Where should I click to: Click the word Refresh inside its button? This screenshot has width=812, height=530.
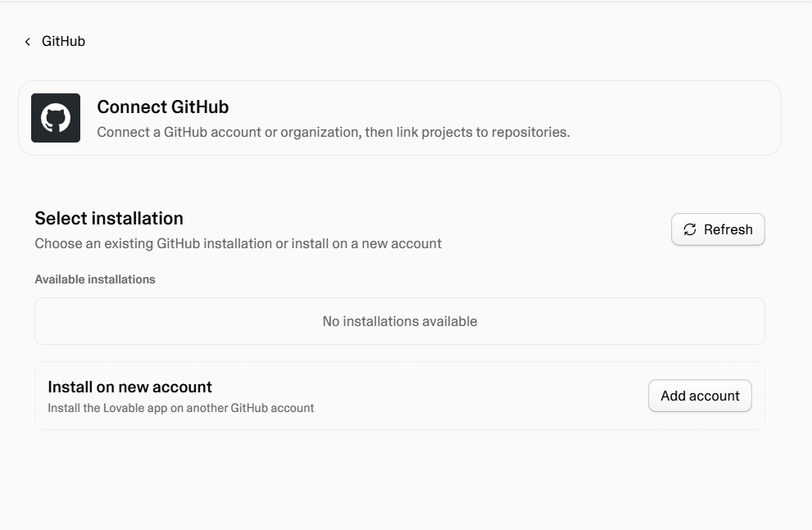point(728,229)
